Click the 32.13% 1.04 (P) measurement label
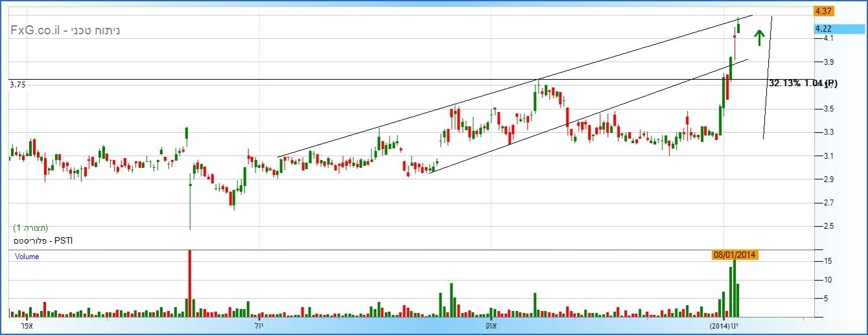 [803, 83]
